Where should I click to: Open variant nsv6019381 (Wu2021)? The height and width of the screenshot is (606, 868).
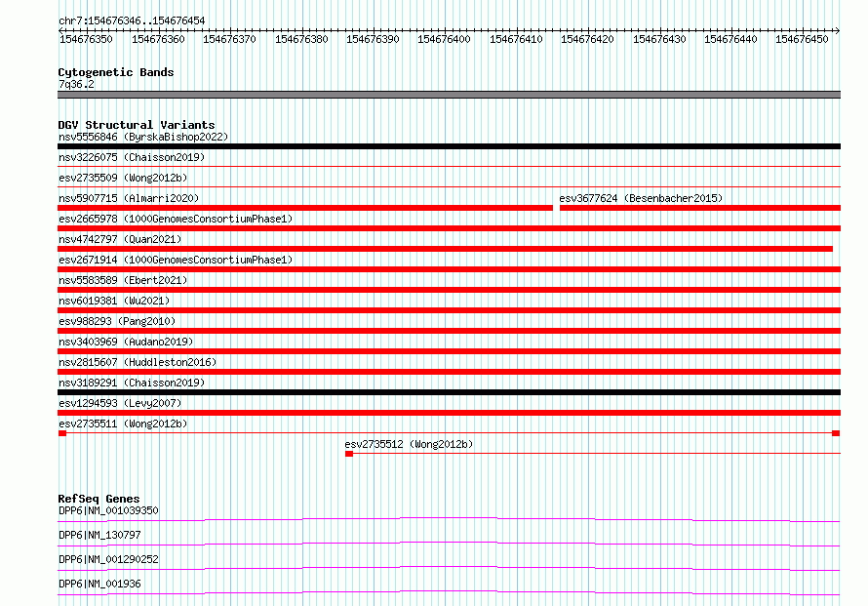tap(114, 301)
